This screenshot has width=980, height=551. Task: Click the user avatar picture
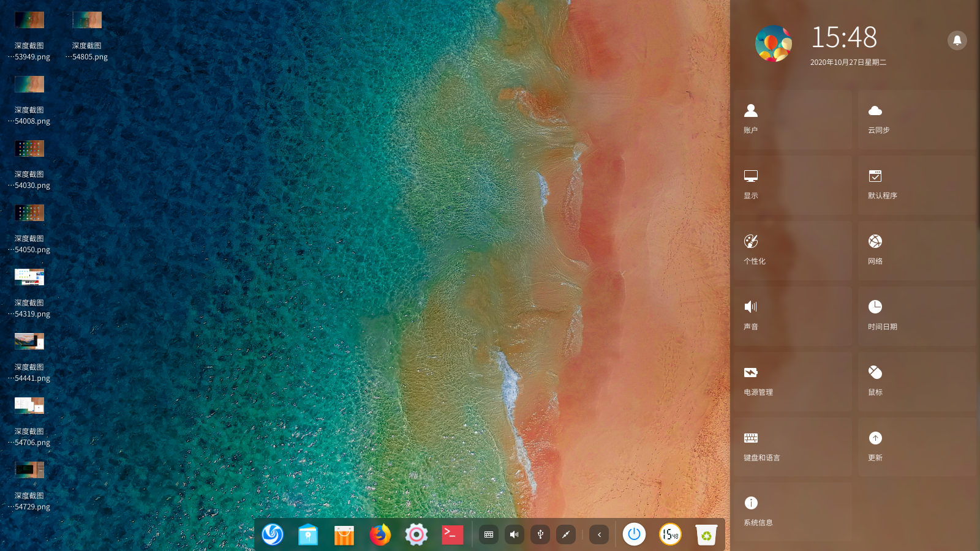[774, 43]
